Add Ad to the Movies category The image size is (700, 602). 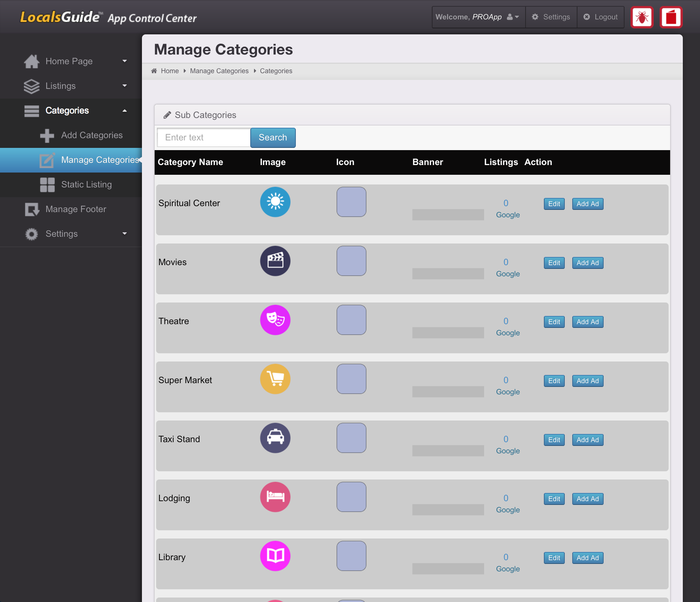tap(588, 263)
